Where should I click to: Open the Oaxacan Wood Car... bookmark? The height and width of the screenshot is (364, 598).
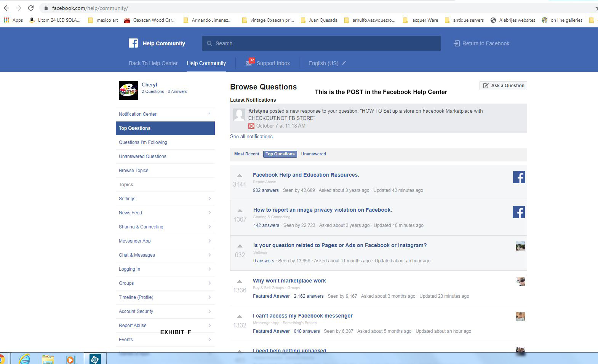click(150, 20)
